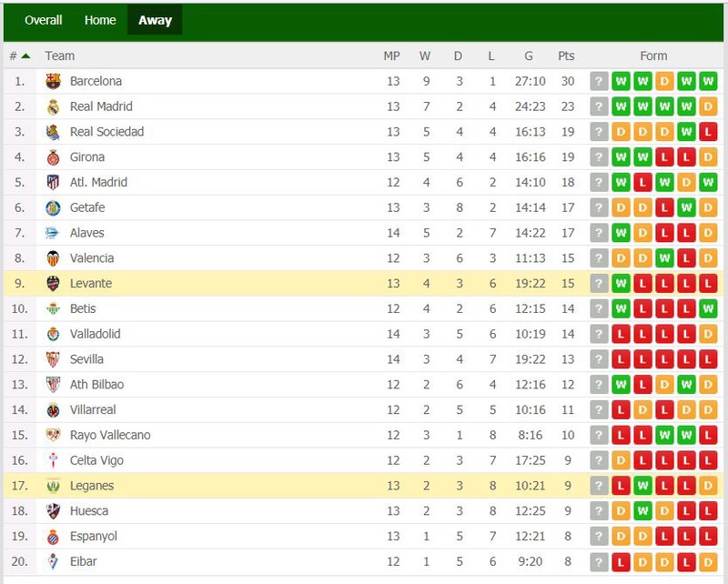The image size is (728, 584).
Task: Open the Girona team link
Action: coord(87,156)
